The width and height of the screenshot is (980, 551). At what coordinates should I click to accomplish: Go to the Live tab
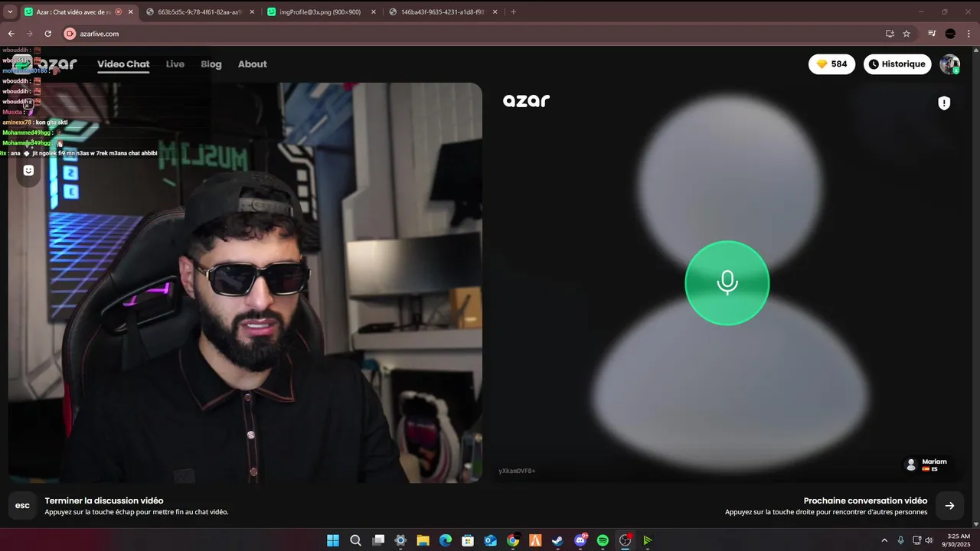(175, 64)
